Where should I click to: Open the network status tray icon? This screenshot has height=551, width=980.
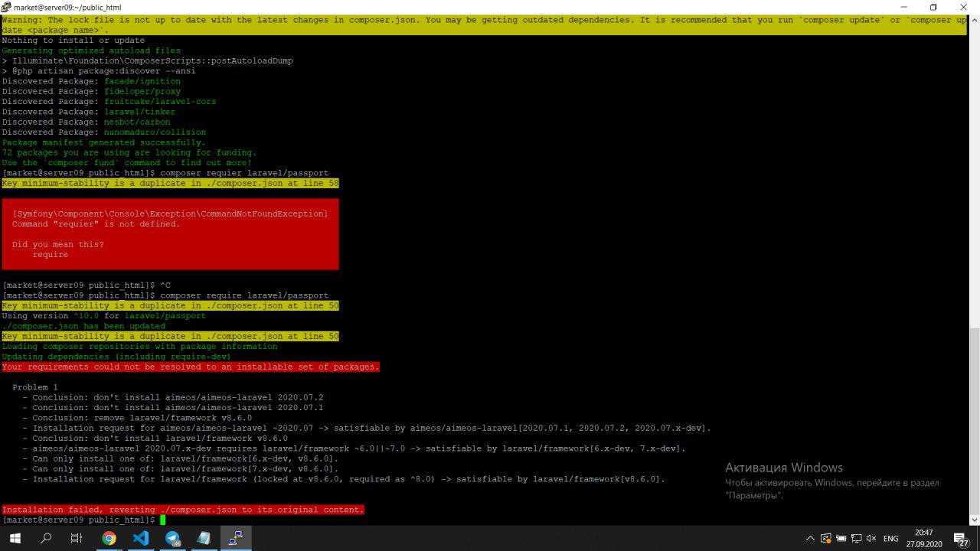(x=857, y=539)
